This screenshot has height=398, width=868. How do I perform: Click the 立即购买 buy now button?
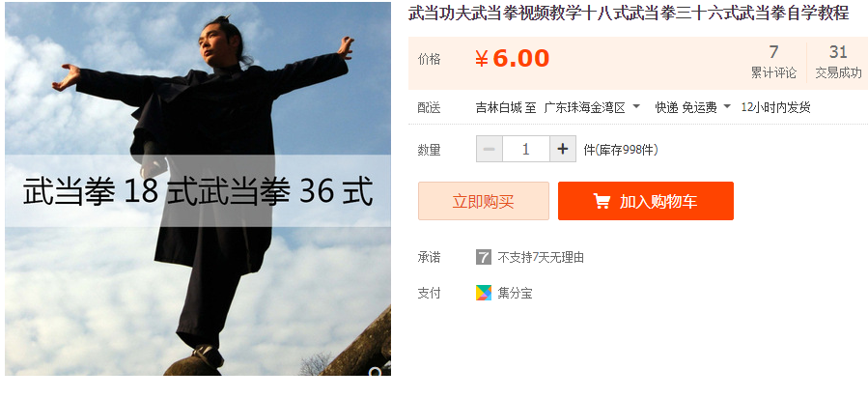[484, 201]
